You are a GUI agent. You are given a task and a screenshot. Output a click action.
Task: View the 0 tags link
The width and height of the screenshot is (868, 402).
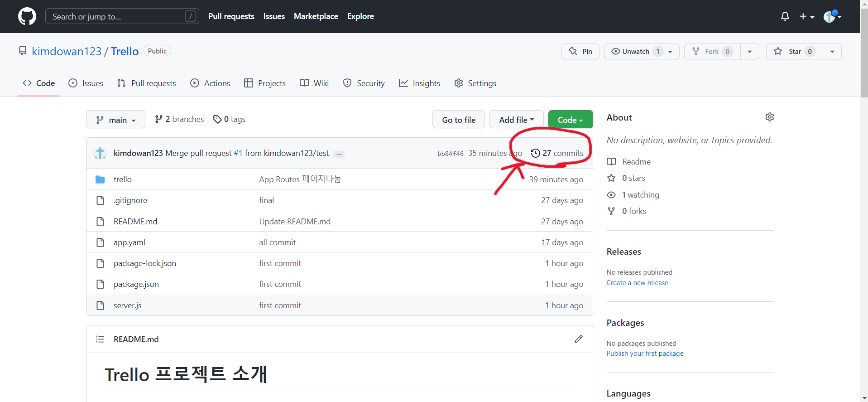pos(229,119)
